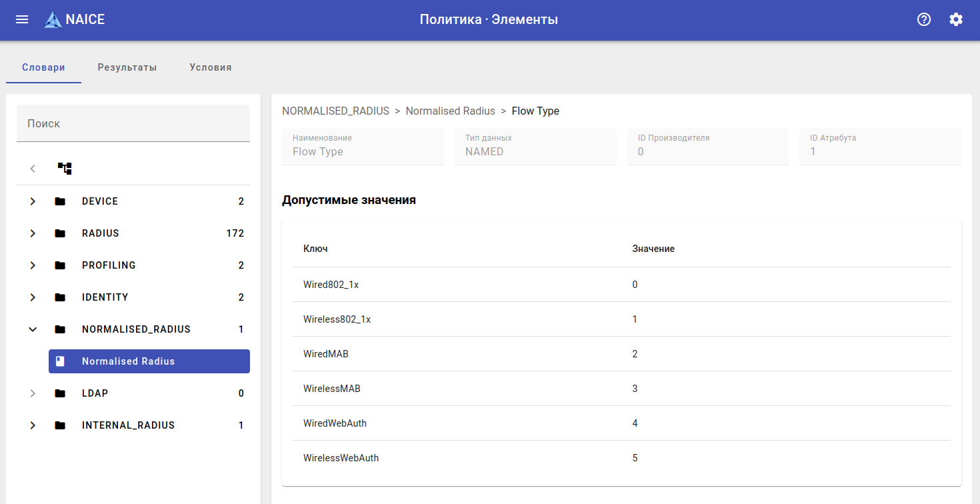Click the NORMALISED_RADIUS breadcrumb link
This screenshot has height=504, width=980.
(335, 111)
